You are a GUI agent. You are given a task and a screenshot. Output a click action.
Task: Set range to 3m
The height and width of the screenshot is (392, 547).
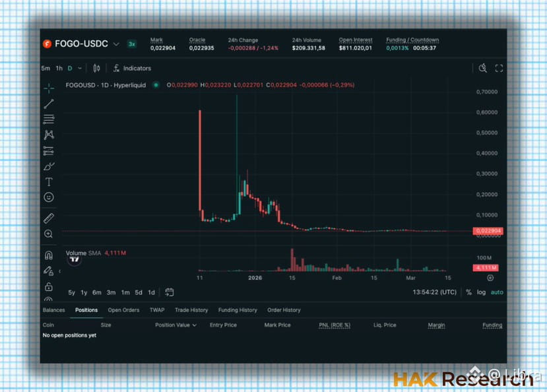[111, 292]
